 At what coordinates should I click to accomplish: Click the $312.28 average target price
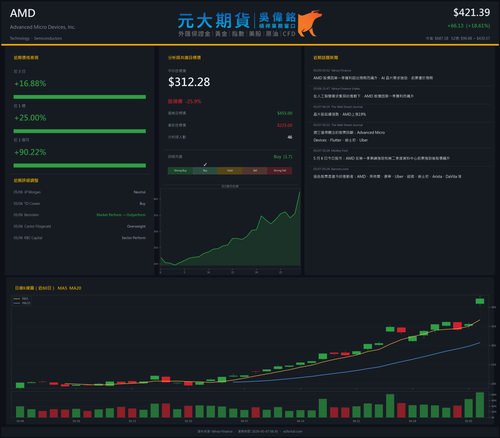click(x=189, y=82)
